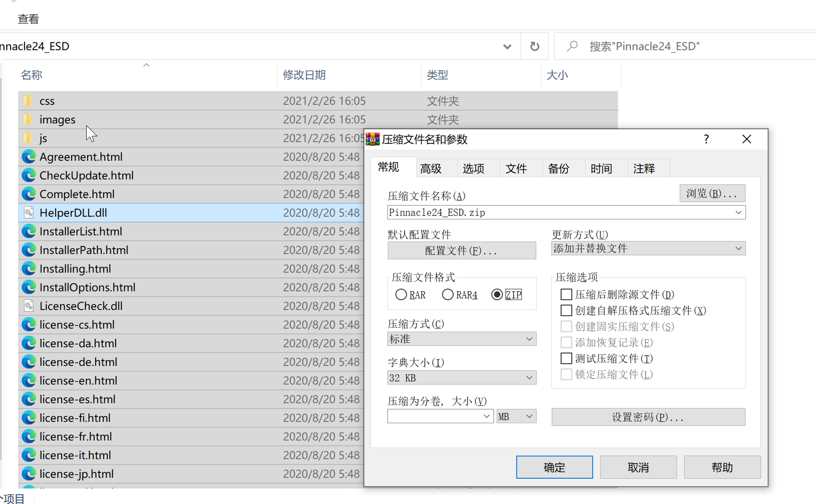Sort by 修改日期 column header
The height and width of the screenshot is (504, 817).
pos(304,75)
